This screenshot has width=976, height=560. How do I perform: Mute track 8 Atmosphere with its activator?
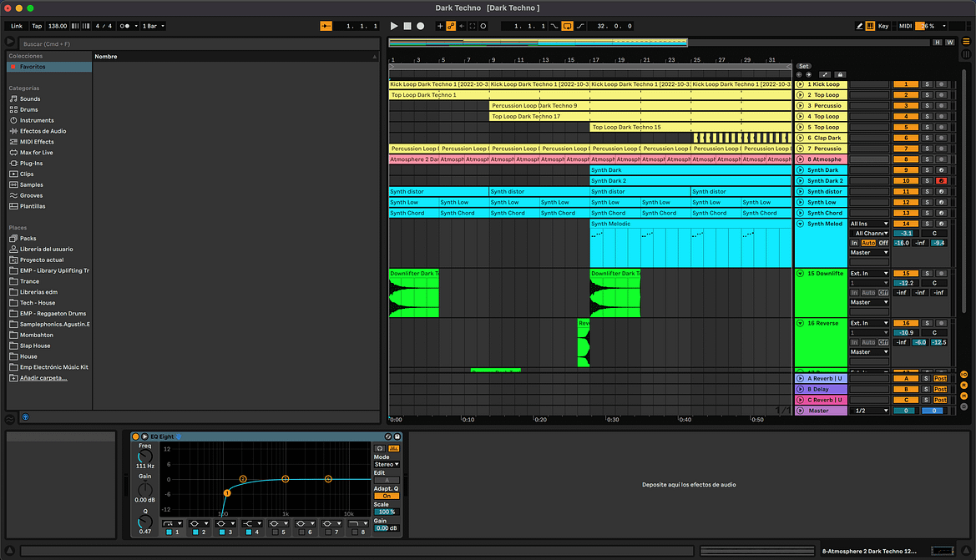click(x=905, y=159)
